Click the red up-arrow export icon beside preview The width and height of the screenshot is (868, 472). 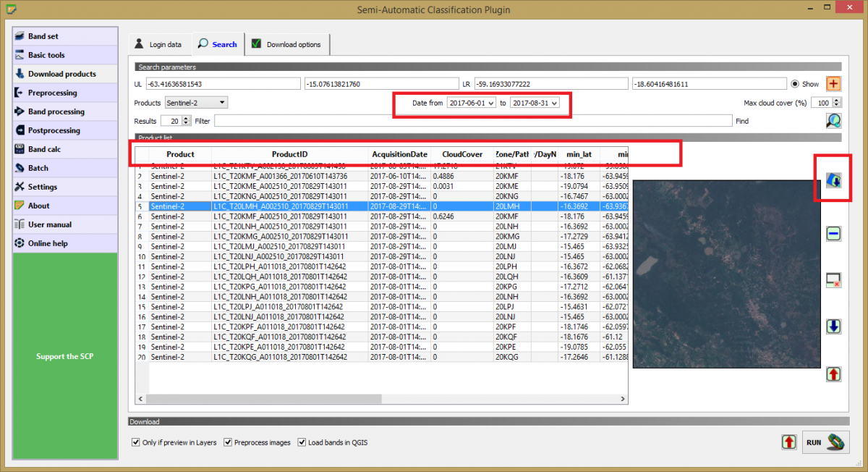833,374
